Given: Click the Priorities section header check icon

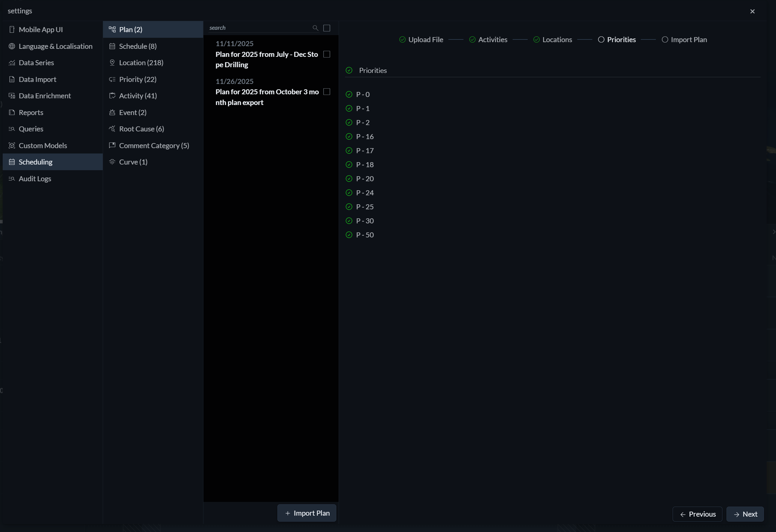Looking at the screenshot, I should (x=349, y=70).
